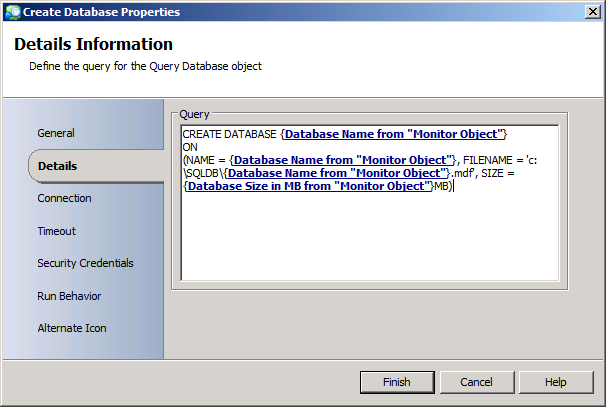Select the Details tab
The image size is (606, 407).
pyautogui.click(x=57, y=166)
